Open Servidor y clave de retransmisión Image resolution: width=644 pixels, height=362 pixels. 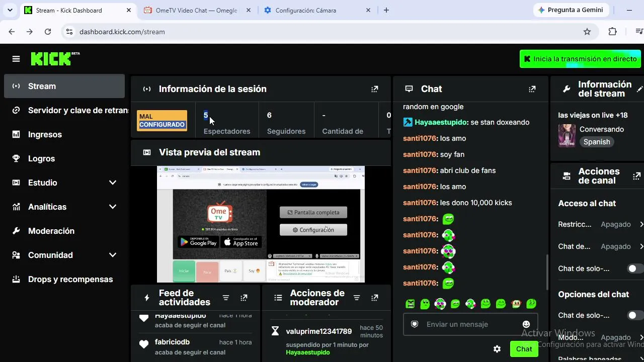click(x=64, y=110)
